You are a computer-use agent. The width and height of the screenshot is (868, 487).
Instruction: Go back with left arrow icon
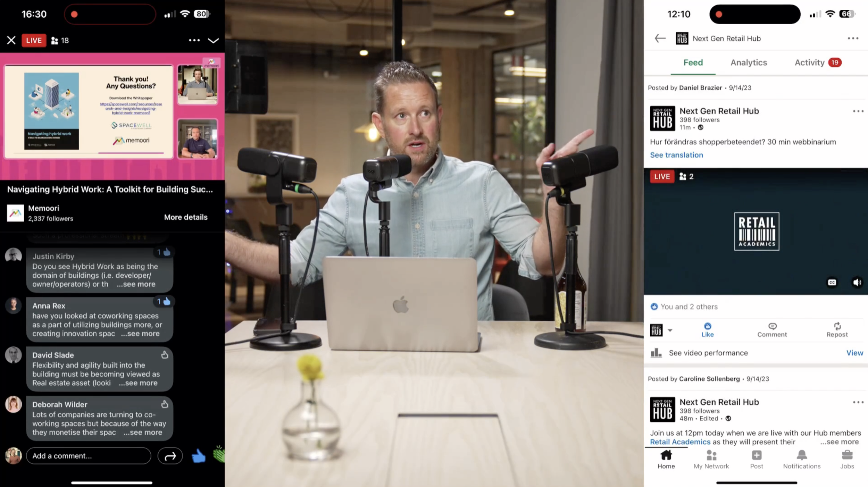[x=660, y=38]
